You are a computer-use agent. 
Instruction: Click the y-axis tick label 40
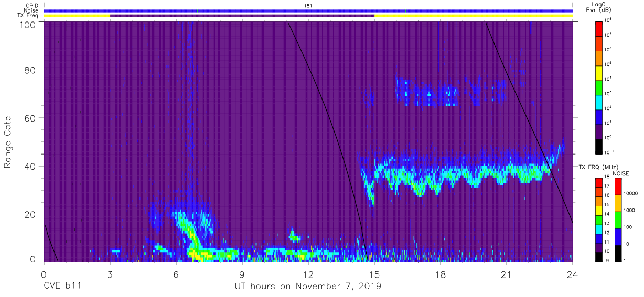click(30, 166)
